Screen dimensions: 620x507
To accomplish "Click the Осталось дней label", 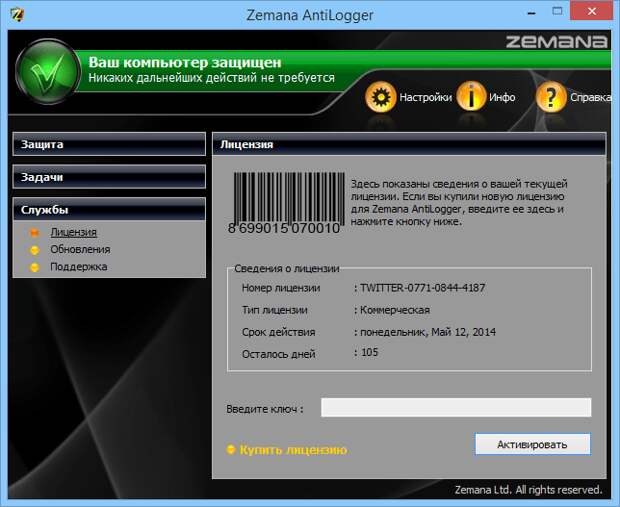I will 278,354.
